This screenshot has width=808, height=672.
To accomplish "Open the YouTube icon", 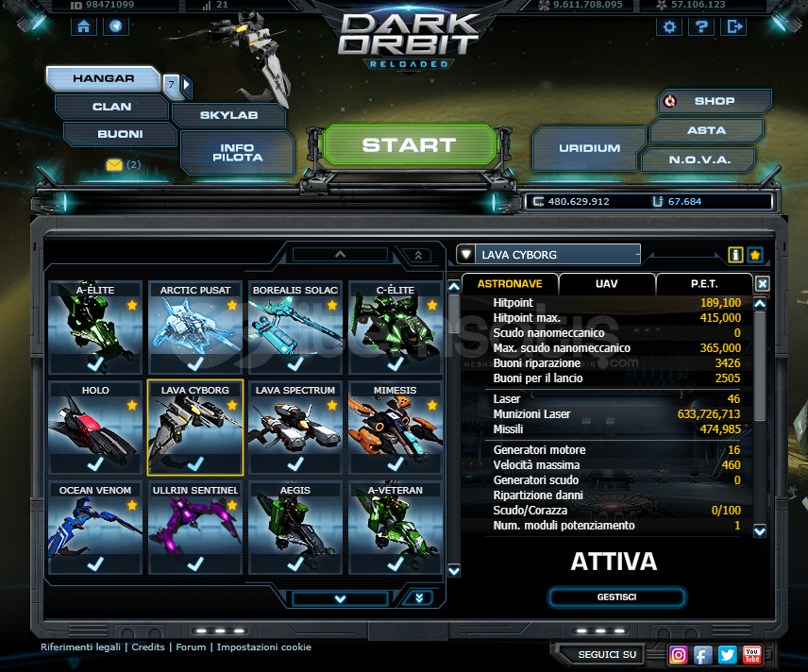I will pos(751,655).
